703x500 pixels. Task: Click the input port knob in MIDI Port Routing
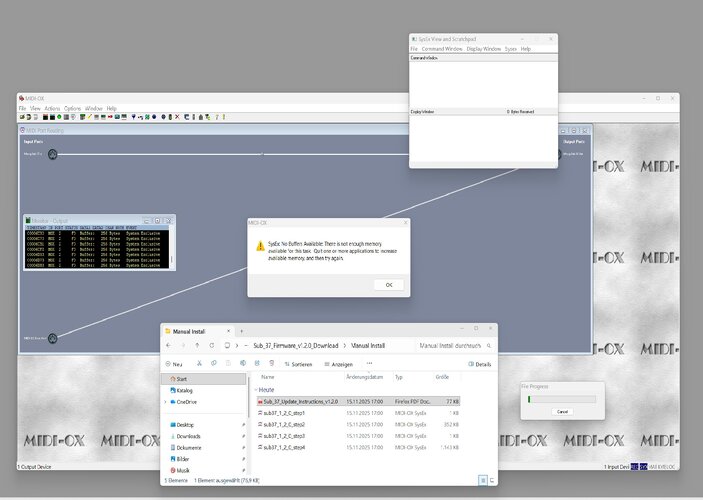(52, 153)
